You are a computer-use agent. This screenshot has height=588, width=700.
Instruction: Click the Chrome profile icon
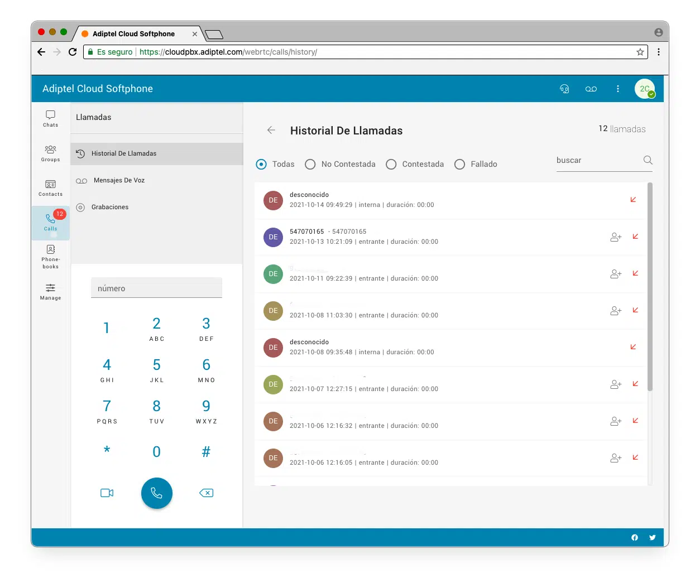click(x=659, y=32)
